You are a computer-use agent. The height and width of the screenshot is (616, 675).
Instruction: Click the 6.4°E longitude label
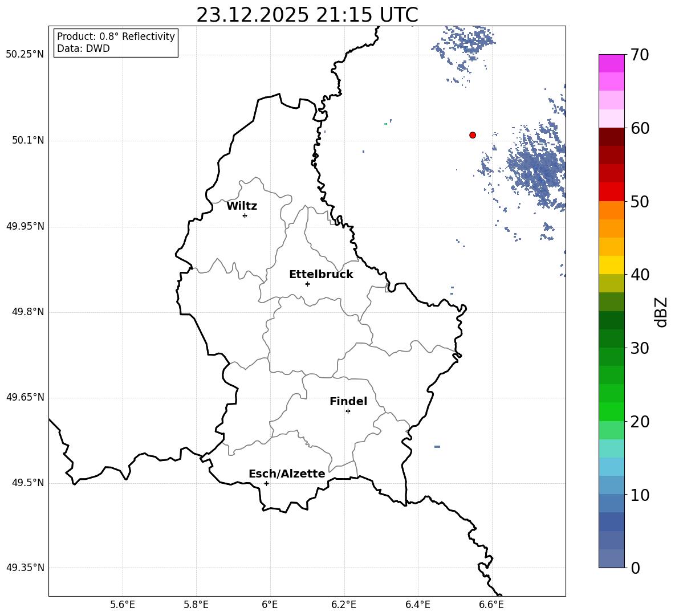[x=417, y=605]
